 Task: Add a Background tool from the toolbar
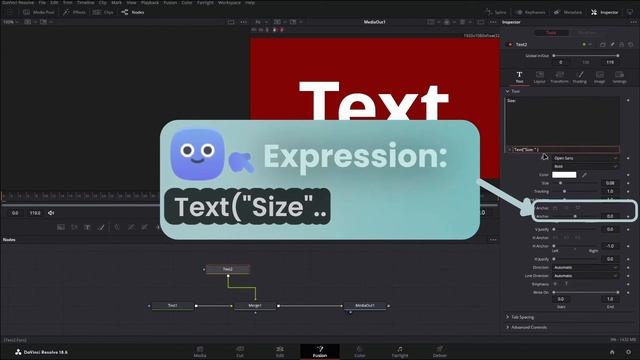click(x=61, y=227)
